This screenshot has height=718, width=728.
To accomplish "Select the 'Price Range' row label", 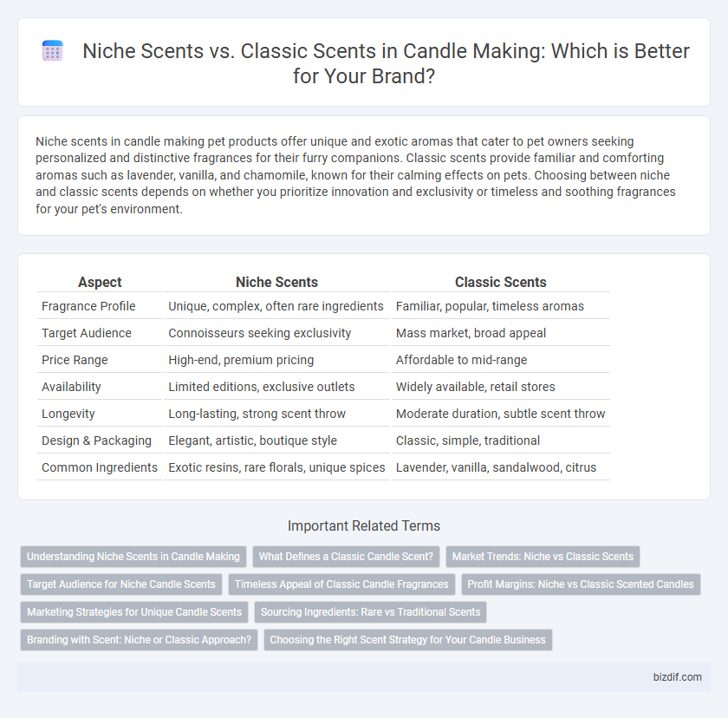I will (x=75, y=360).
